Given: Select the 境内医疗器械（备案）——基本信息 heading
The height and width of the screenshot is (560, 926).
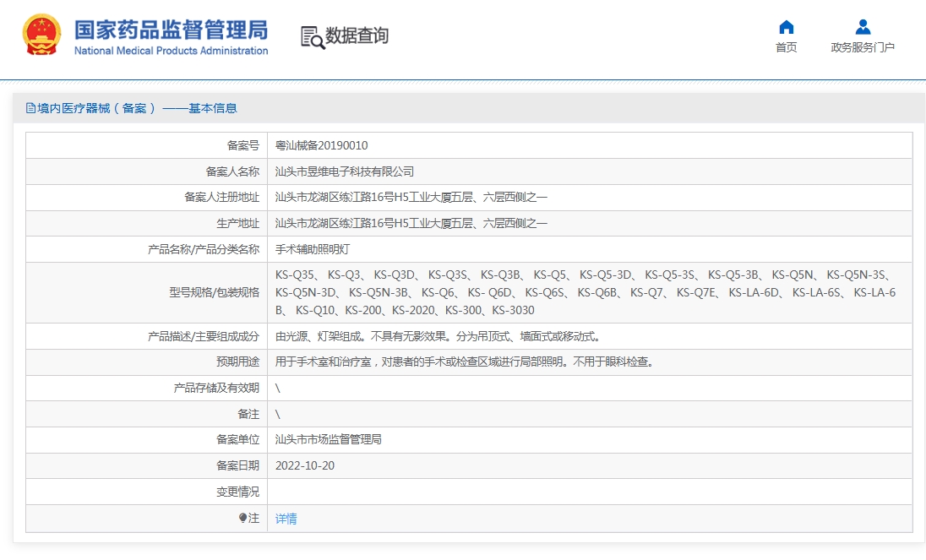Looking at the screenshot, I should click(x=137, y=108).
